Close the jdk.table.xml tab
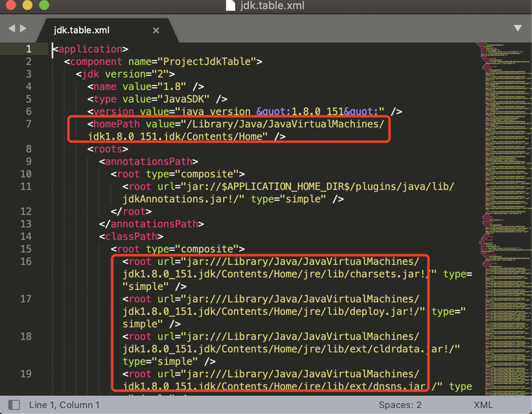The height and width of the screenshot is (414, 532). pyautogui.click(x=156, y=30)
